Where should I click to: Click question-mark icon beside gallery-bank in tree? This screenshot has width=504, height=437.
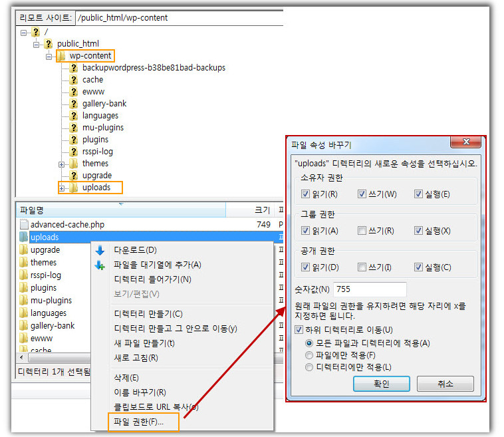[74, 104]
